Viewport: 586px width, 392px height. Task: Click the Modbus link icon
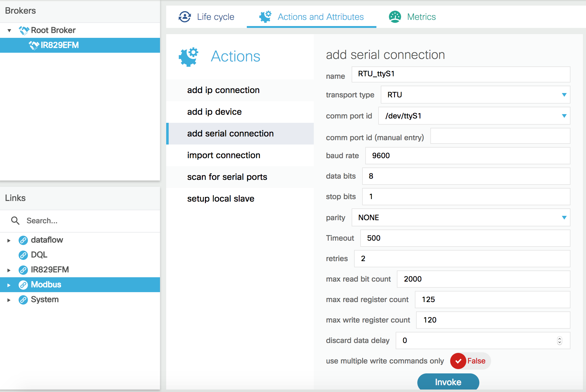click(x=23, y=284)
